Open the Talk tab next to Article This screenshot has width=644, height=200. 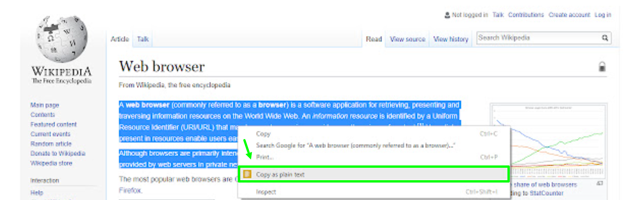coord(143,39)
